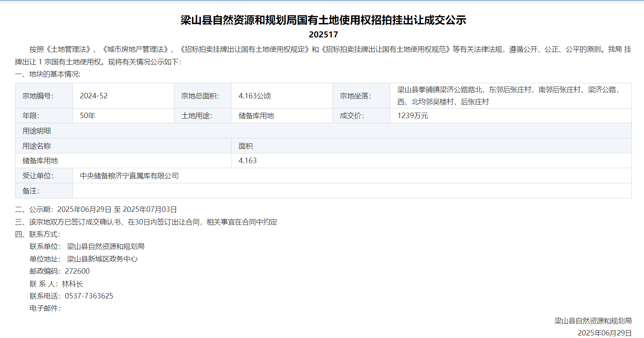Click the 联系单位 梁山县自然资源和规划局 line

[x=87, y=246]
